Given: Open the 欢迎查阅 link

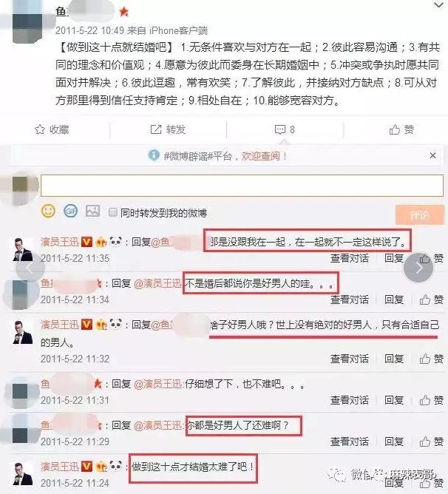Looking at the screenshot, I should click(x=260, y=156).
